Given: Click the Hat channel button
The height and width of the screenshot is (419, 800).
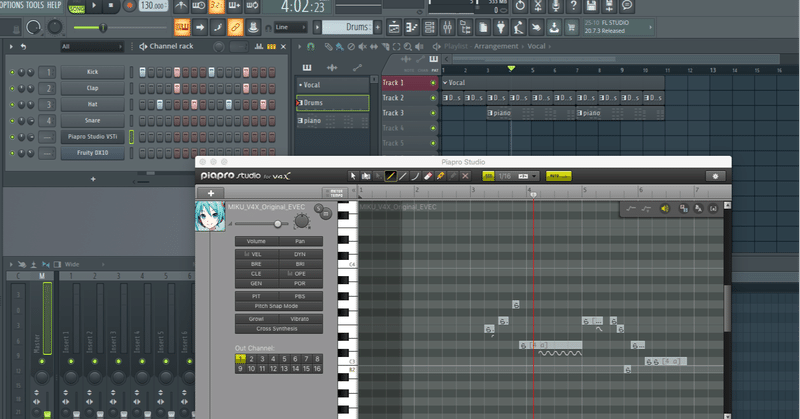Looking at the screenshot, I should pos(92,104).
